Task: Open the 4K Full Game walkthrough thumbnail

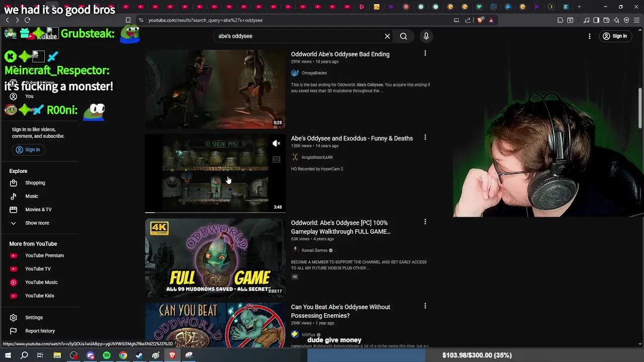Action: (x=215, y=257)
